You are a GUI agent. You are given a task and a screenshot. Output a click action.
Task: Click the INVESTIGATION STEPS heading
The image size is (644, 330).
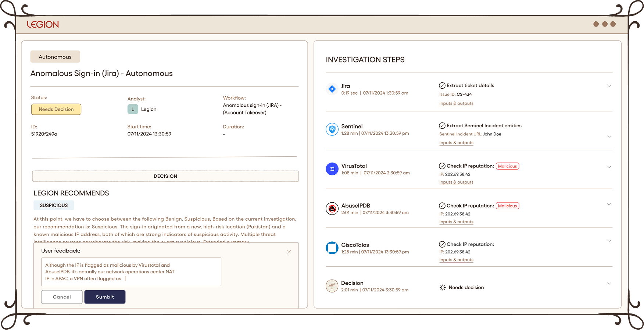click(x=365, y=60)
